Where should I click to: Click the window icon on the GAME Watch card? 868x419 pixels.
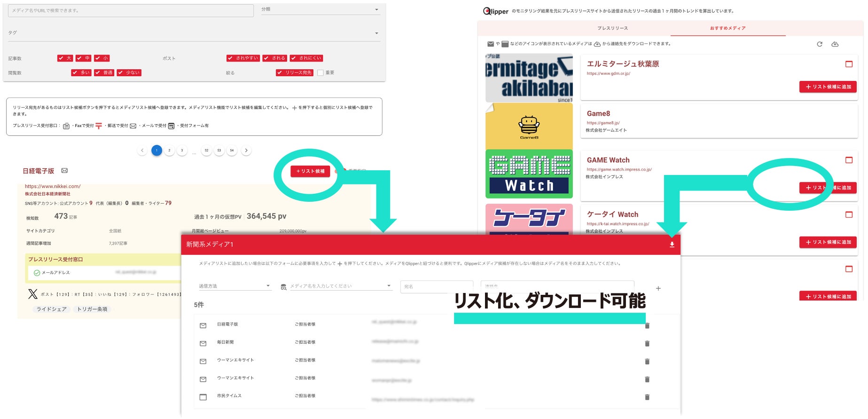click(x=849, y=160)
